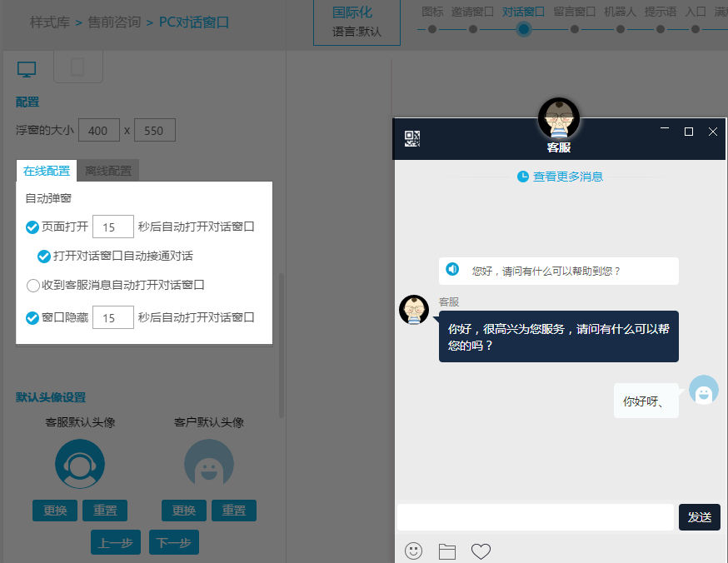Viewport: 728px width, 563px height.
Task: Click 更换 under 客户默认头像
Action: pyautogui.click(x=184, y=511)
